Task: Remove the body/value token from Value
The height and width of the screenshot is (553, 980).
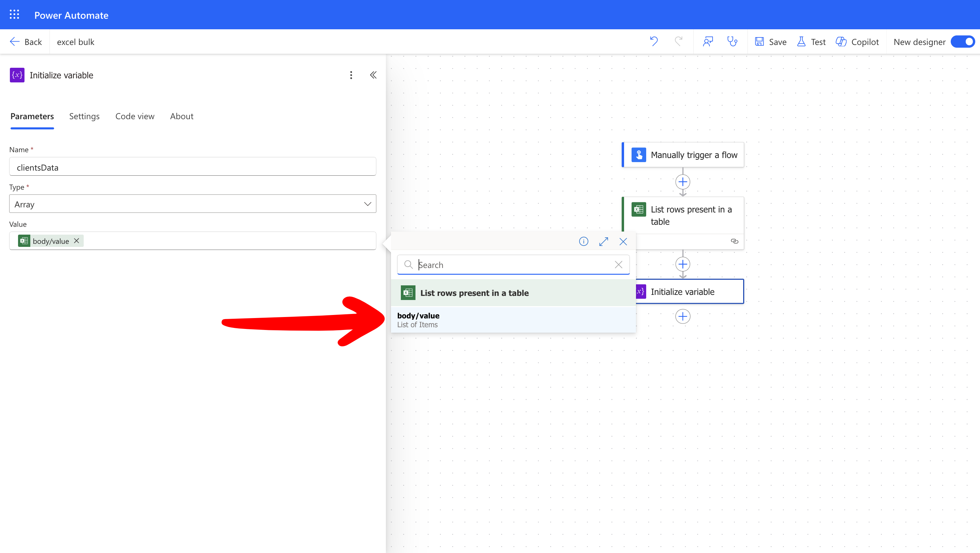Action: click(x=77, y=240)
